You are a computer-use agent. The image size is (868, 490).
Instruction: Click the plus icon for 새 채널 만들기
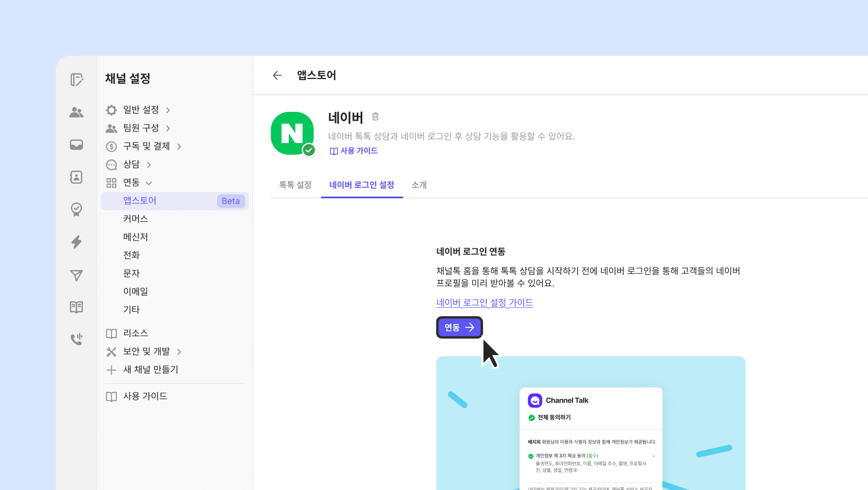click(111, 370)
